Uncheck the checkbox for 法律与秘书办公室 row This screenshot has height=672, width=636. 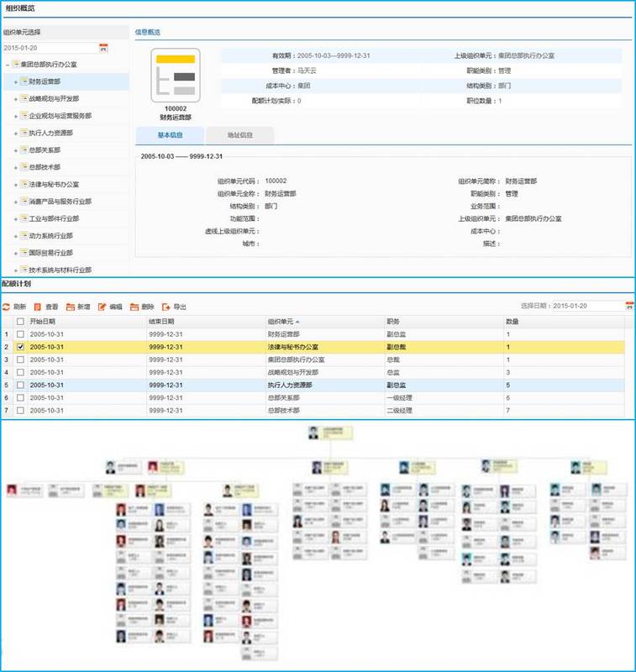(21, 347)
